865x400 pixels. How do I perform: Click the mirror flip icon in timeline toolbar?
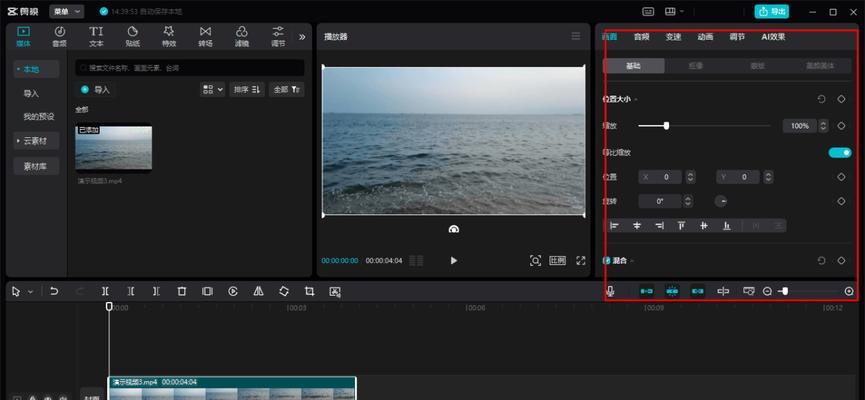258,291
